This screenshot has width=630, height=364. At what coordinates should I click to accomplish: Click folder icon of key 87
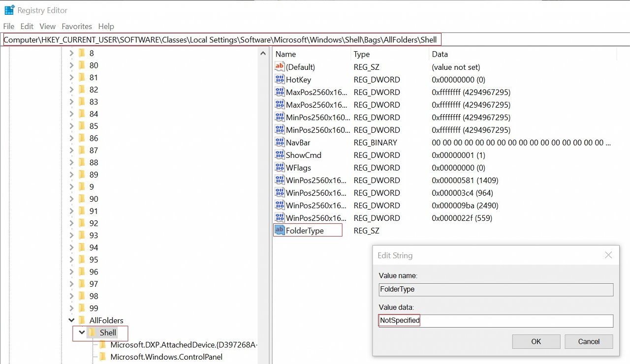click(82, 150)
